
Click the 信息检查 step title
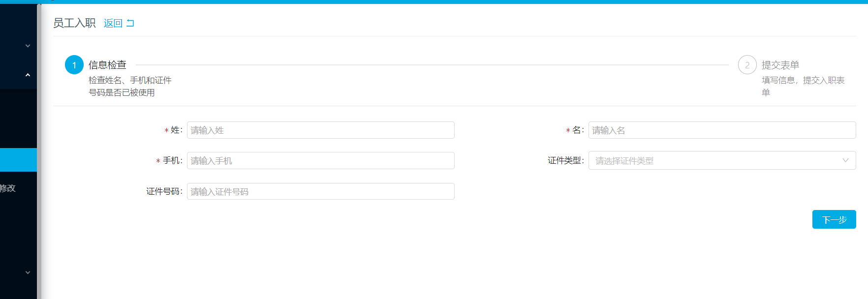pos(107,65)
